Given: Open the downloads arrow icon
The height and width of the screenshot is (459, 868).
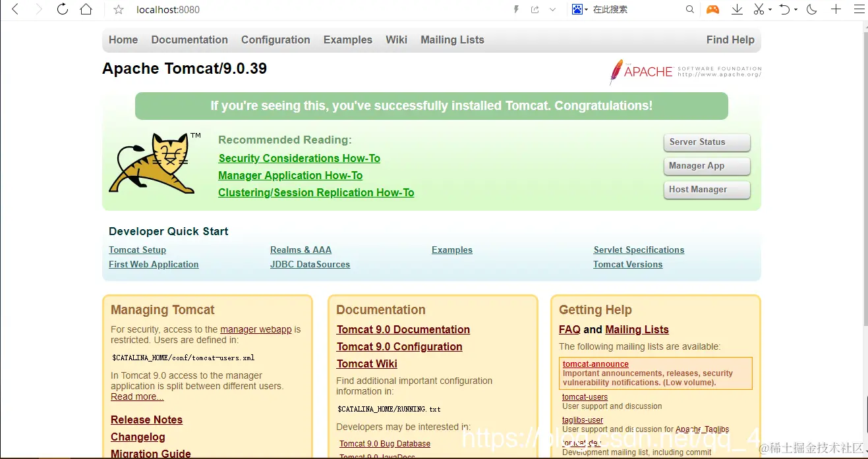Looking at the screenshot, I should 738,9.
